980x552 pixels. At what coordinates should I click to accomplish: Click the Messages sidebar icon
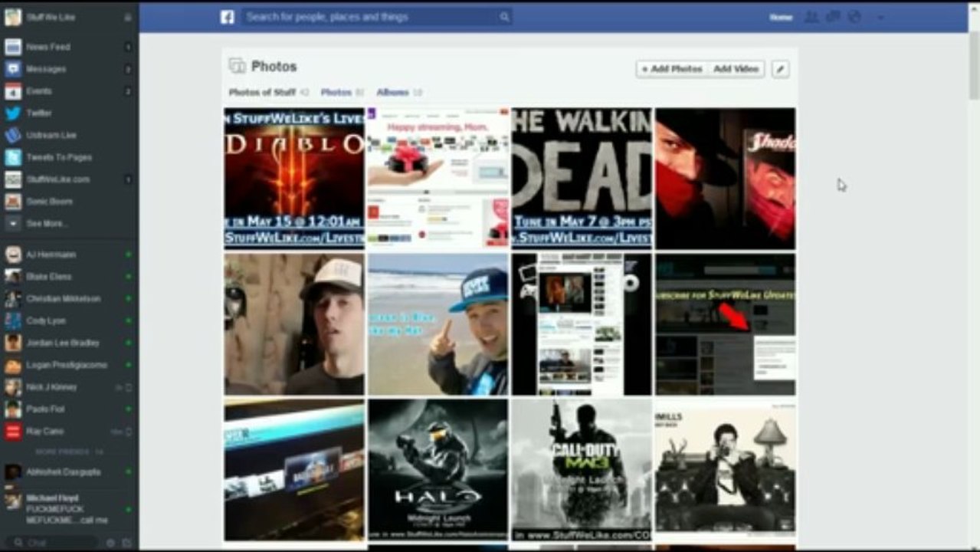tap(13, 69)
